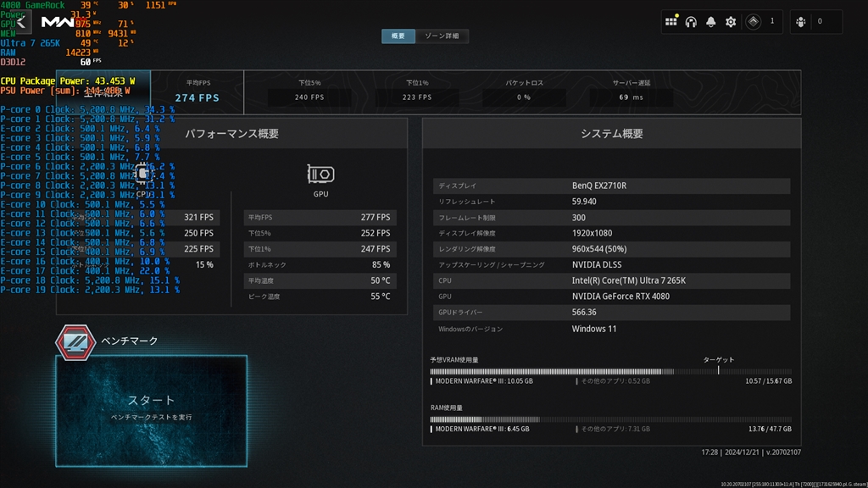Click the 274 FPS average result

point(197,98)
